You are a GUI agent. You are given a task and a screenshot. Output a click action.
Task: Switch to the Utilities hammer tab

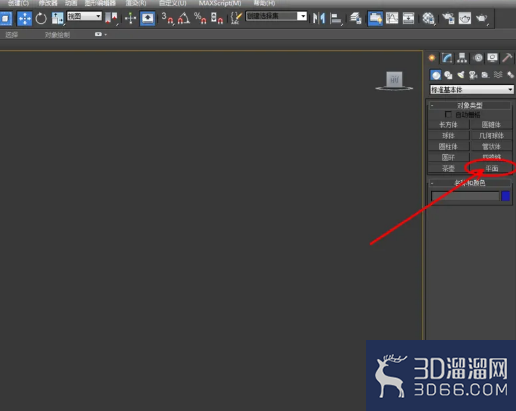pos(507,58)
